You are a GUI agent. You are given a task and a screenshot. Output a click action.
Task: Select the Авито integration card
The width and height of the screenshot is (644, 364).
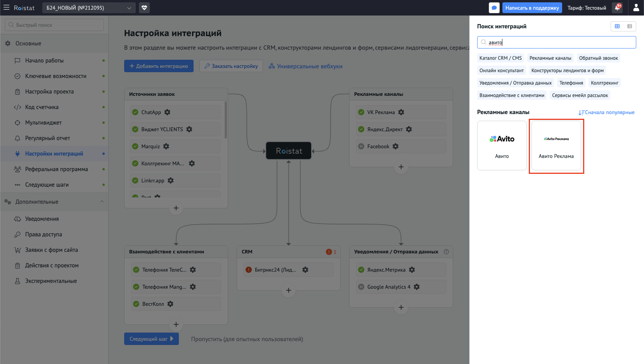tap(502, 146)
